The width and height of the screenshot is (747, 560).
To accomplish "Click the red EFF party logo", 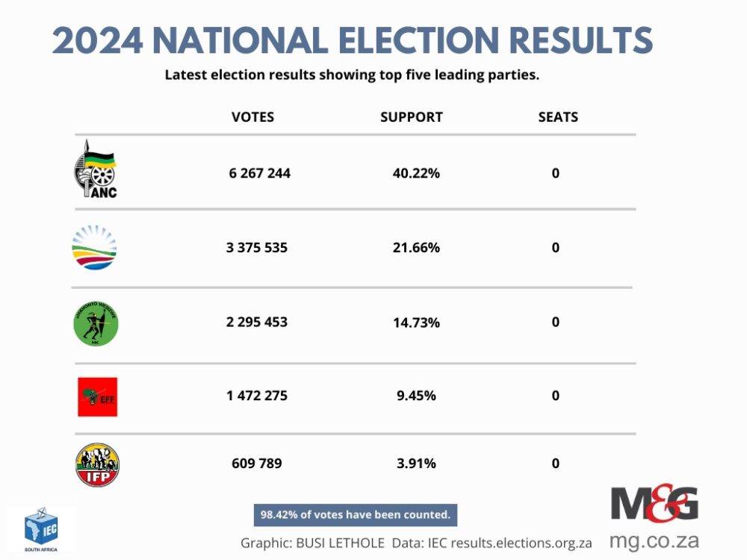I will pyautogui.click(x=97, y=396).
